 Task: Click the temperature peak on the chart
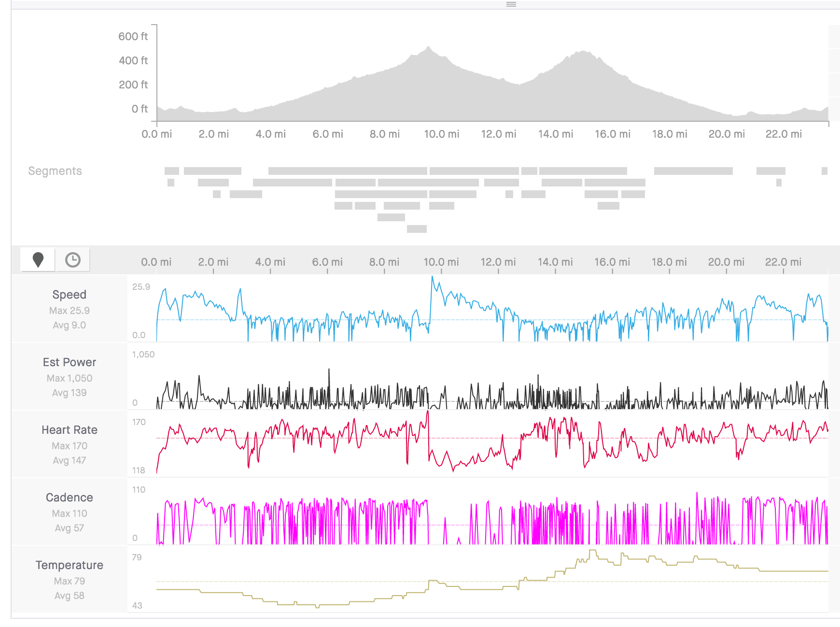593,551
